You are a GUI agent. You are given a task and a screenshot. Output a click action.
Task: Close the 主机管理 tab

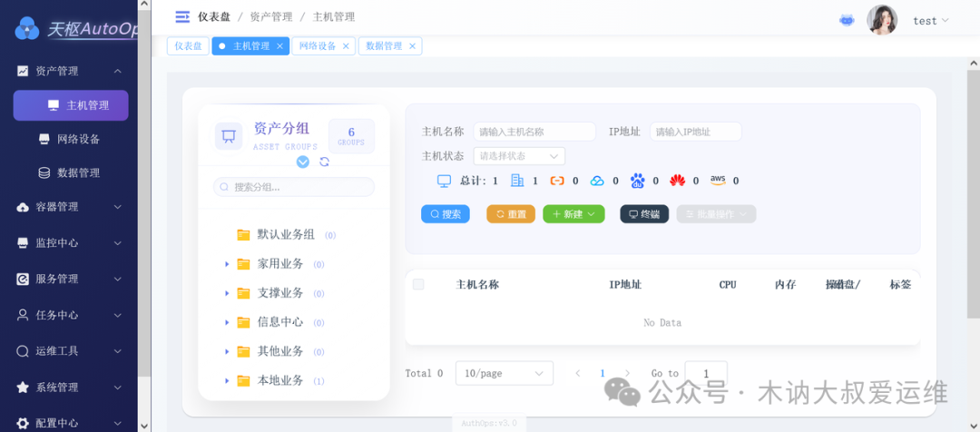coord(279,45)
